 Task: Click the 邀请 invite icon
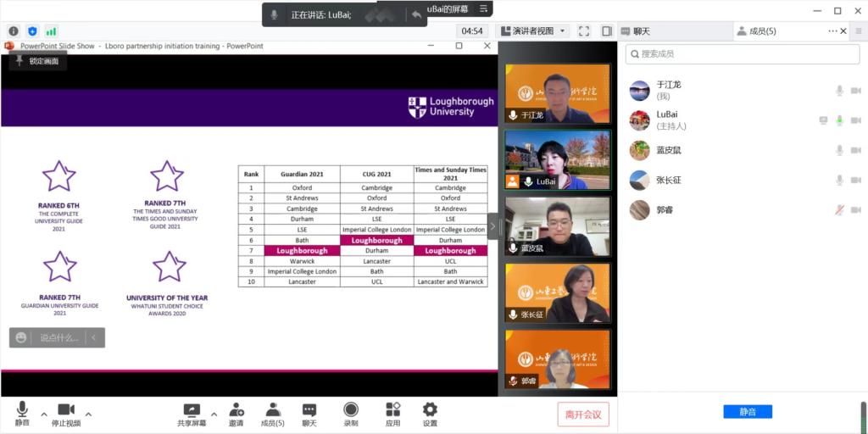(x=236, y=415)
